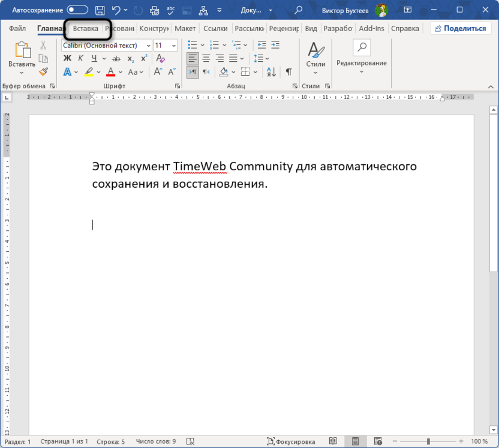Image resolution: width=499 pixels, height=448 pixels.
Task: Open the Шрифт dialog launcher
Action: coord(178,86)
